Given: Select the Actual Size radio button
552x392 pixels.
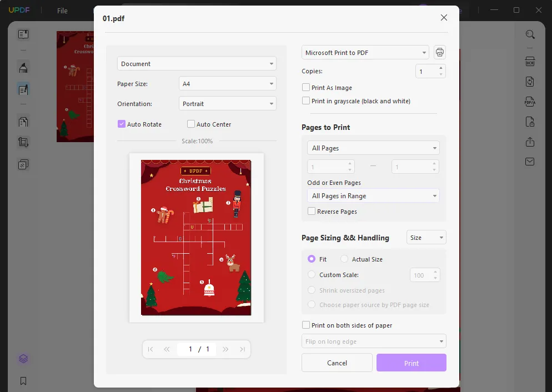Looking at the screenshot, I should pos(344,259).
